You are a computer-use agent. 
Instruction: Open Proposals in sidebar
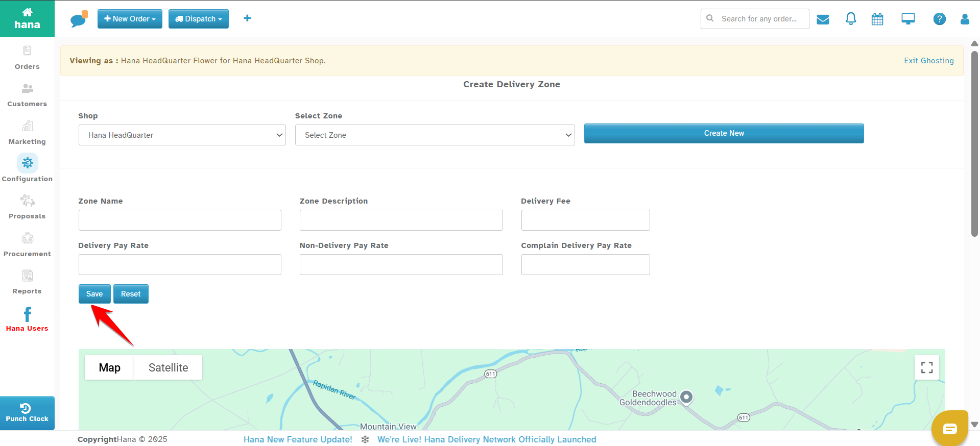[x=27, y=207]
